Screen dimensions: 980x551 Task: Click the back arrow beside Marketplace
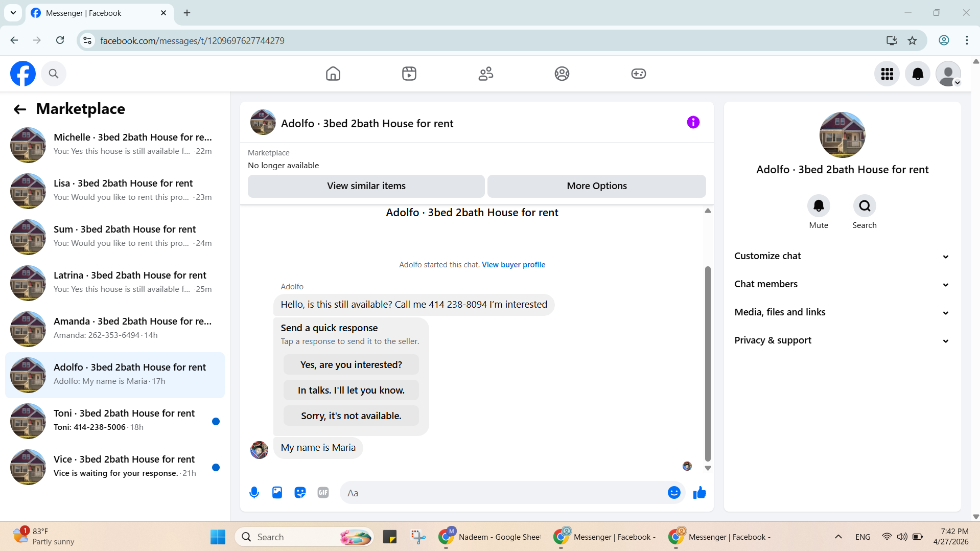pos(20,109)
